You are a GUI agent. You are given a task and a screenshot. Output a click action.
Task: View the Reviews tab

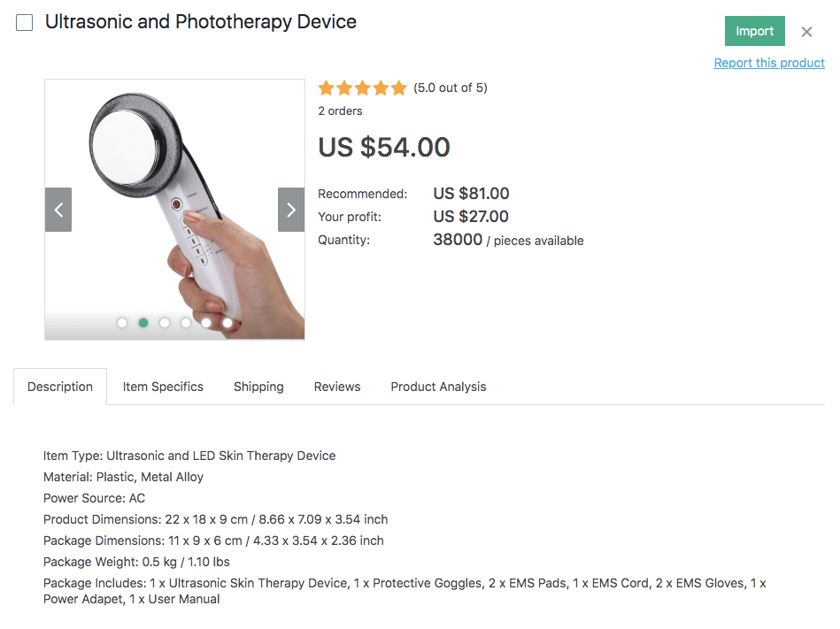337,387
